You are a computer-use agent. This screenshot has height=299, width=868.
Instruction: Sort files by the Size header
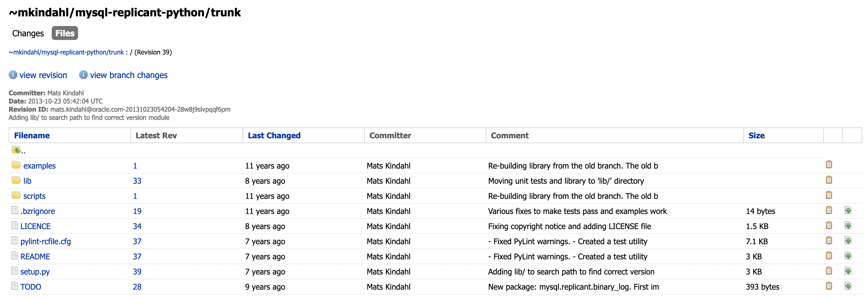coord(756,136)
